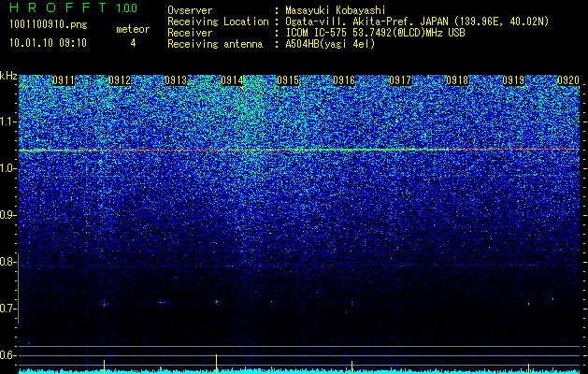Screen dimensions: 588x374
Task: Click the faint red echo near 0916
Action: [351, 302]
